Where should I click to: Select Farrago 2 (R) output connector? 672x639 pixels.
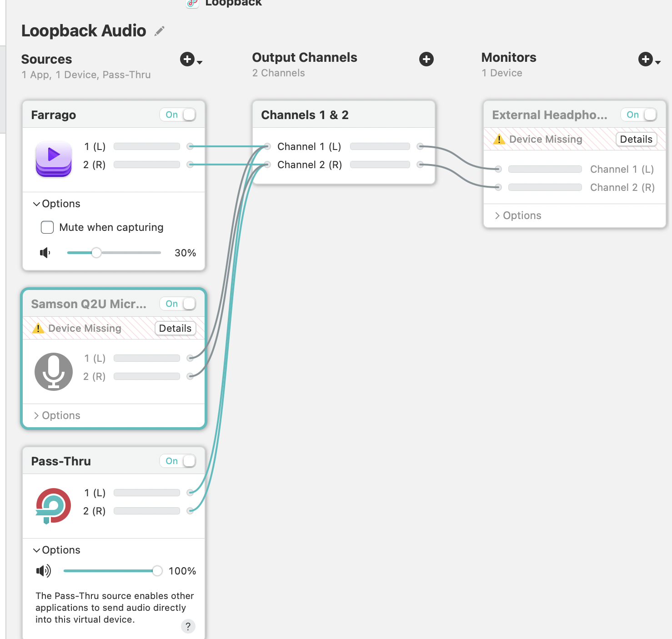click(191, 165)
